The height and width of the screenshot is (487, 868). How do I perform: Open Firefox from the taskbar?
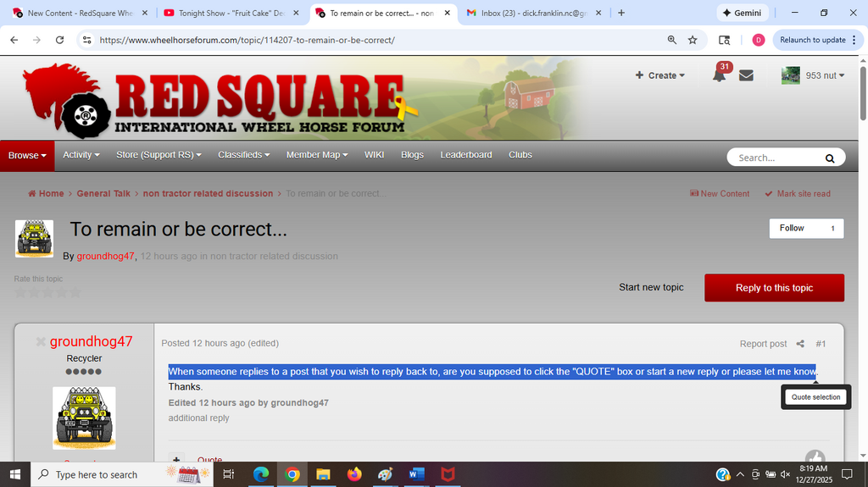point(354,474)
